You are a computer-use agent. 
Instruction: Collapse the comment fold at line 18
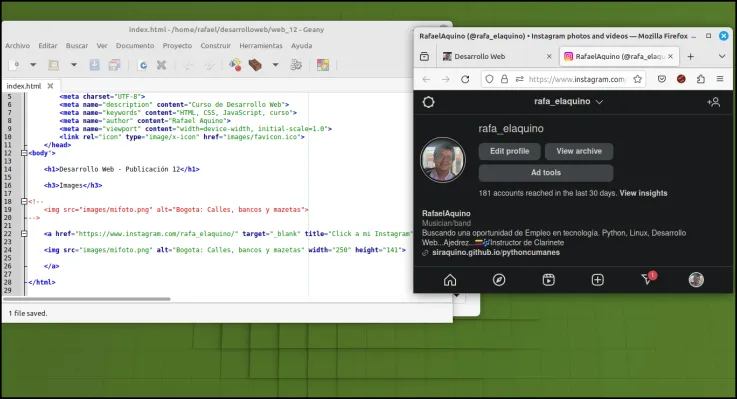[24, 202]
